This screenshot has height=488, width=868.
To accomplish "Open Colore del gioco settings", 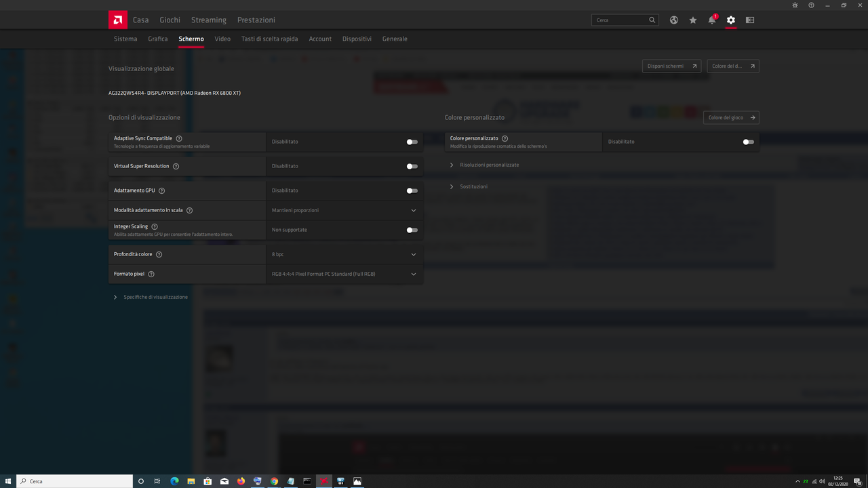I will click(x=731, y=117).
